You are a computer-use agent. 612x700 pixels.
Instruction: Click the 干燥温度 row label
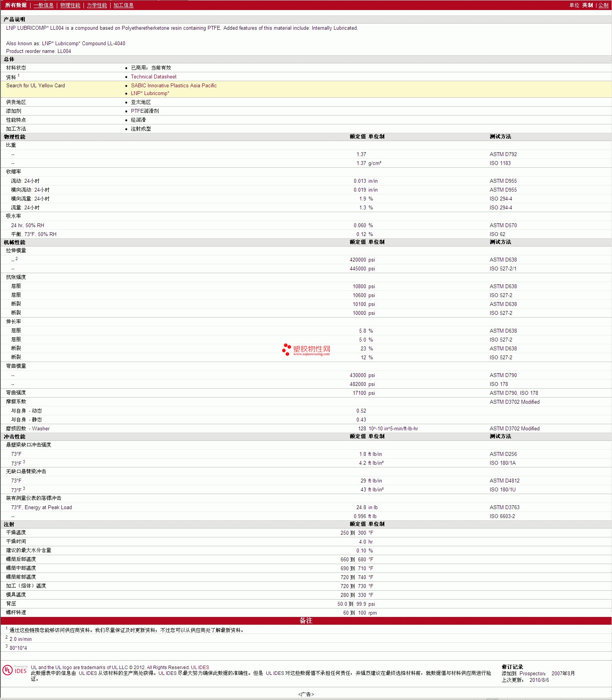coord(16,533)
